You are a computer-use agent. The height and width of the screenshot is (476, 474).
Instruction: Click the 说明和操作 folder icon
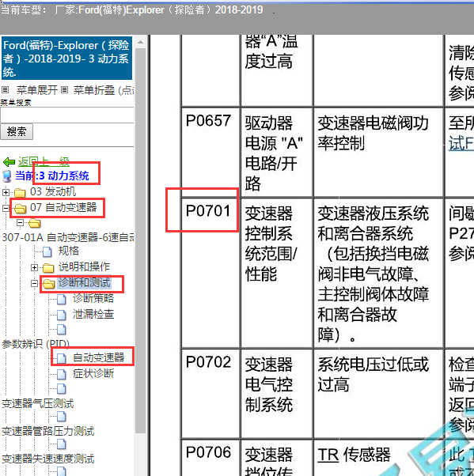click(x=48, y=268)
